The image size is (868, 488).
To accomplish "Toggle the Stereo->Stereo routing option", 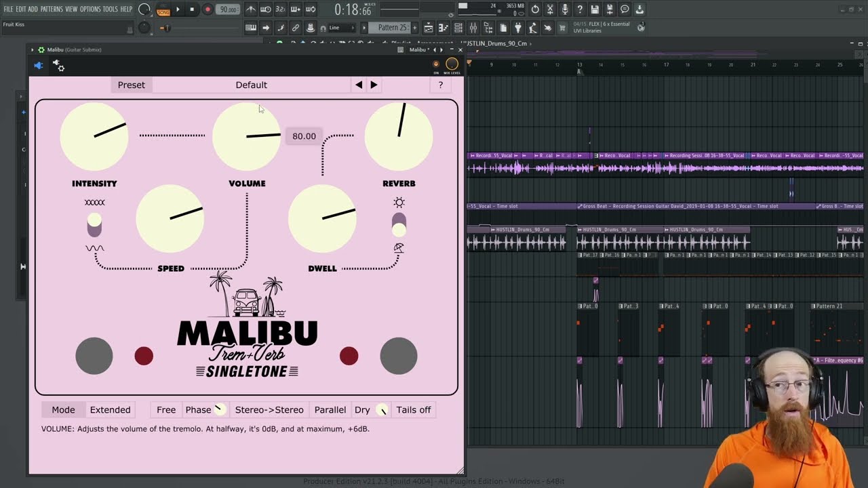I will pos(269,409).
